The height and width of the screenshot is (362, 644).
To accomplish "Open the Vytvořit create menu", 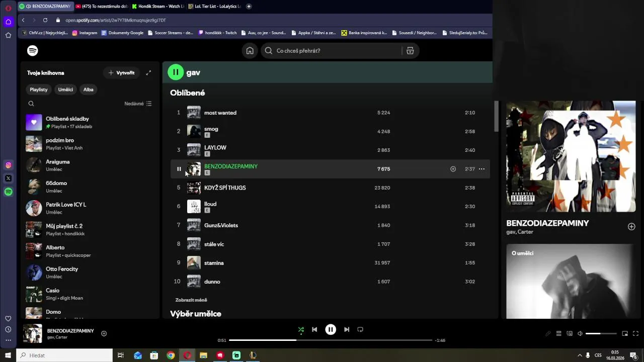I will click(122, 73).
